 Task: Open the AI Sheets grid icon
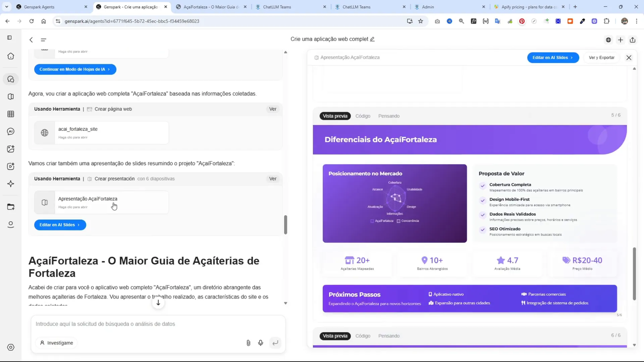(x=10, y=114)
